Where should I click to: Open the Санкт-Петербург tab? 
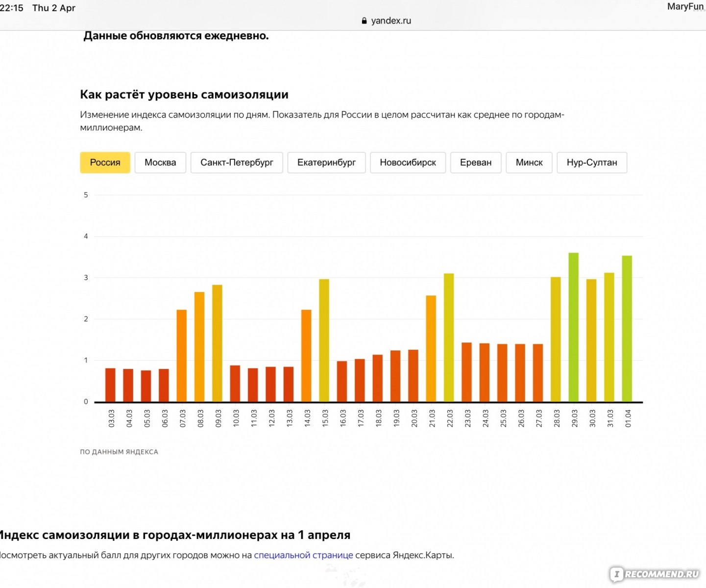(x=237, y=163)
